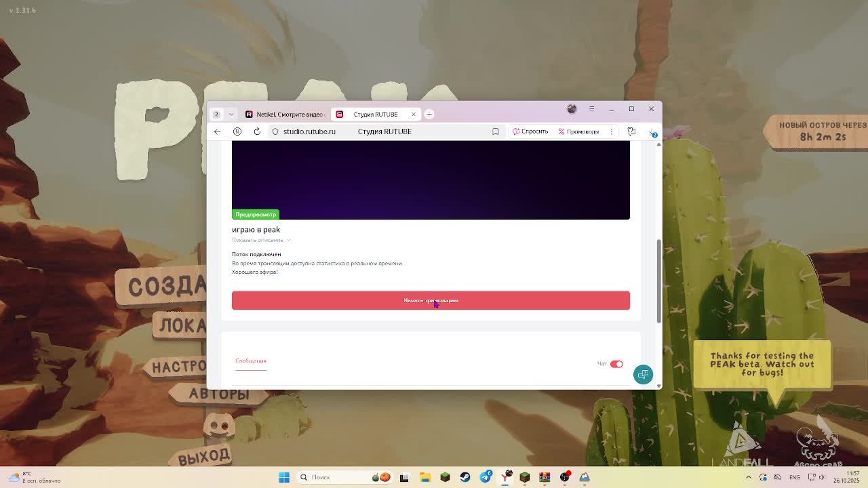The image size is (868, 488).
Task: Switch the ENG keyboard language
Action: pos(794,477)
